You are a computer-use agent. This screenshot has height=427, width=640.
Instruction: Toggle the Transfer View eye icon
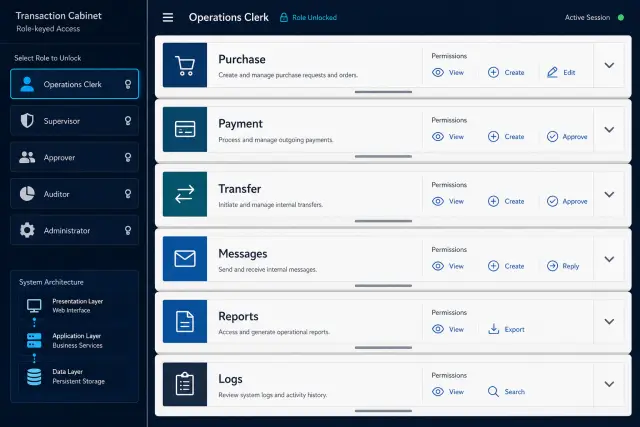[438, 201]
